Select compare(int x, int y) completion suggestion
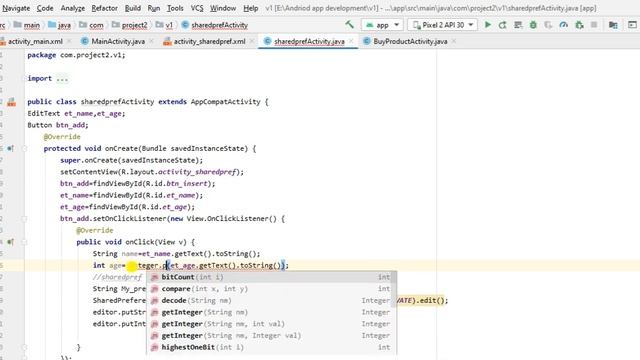 [269, 289]
